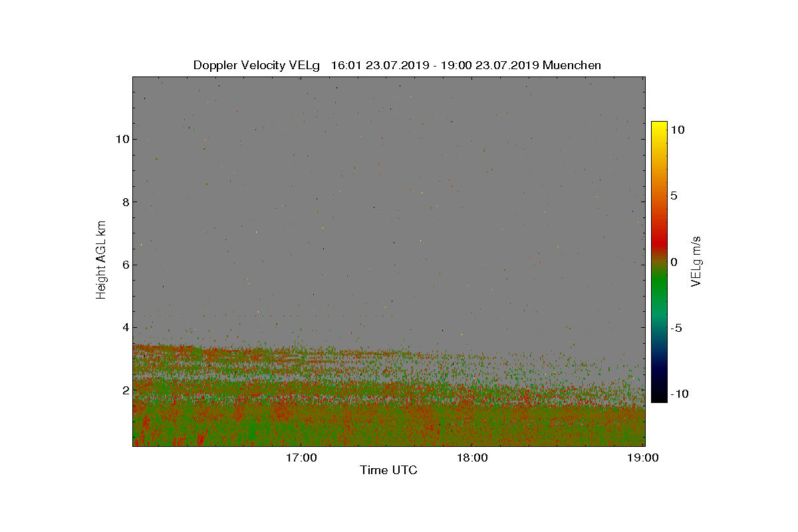Click the height tick label 8
The height and width of the screenshot is (532, 798).
tap(124, 201)
